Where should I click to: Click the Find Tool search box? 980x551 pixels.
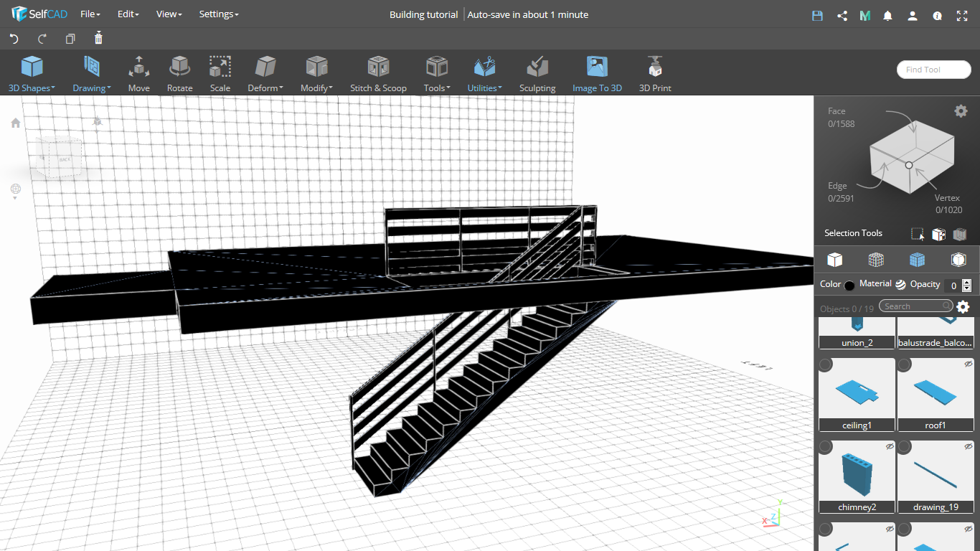[x=933, y=70]
